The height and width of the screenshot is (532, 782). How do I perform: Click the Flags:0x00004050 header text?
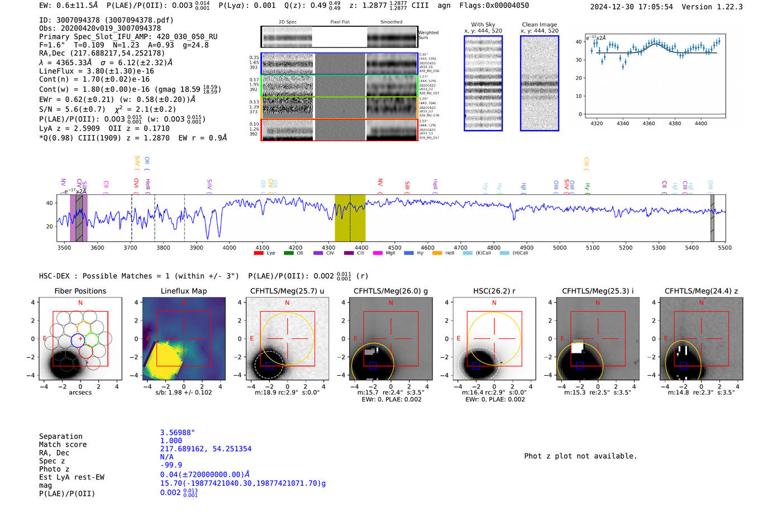494,6
